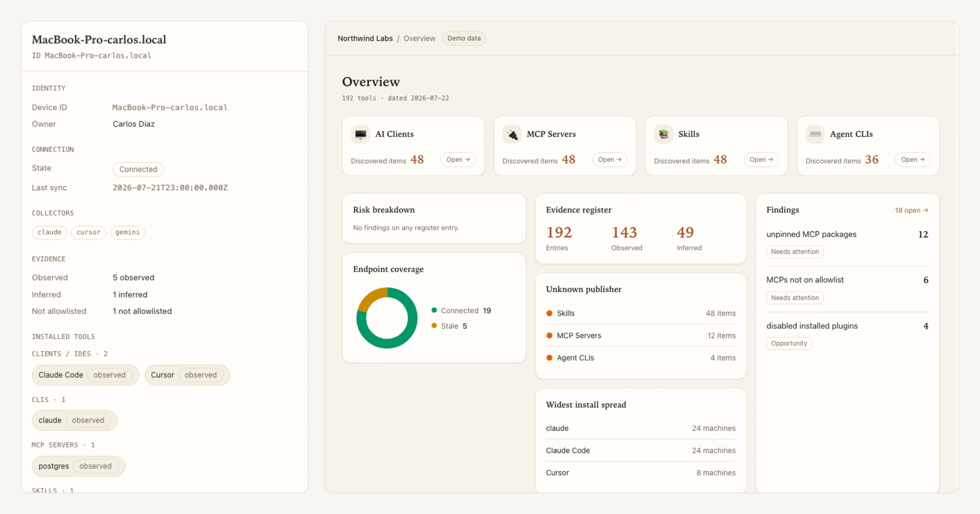Open the MCP Servers card
Image resolution: width=980 pixels, height=514 pixels.
(x=609, y=160)
